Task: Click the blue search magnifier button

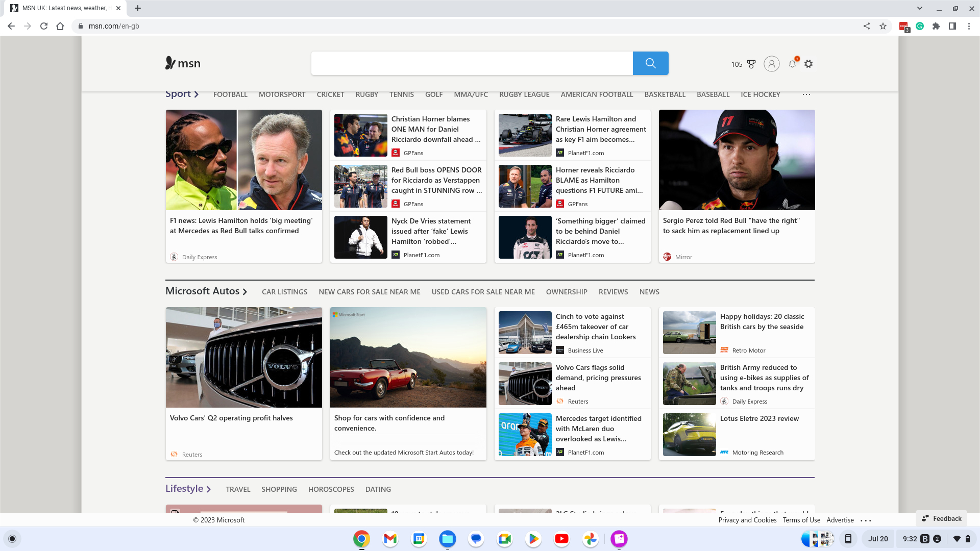Action: click(650, 63)
